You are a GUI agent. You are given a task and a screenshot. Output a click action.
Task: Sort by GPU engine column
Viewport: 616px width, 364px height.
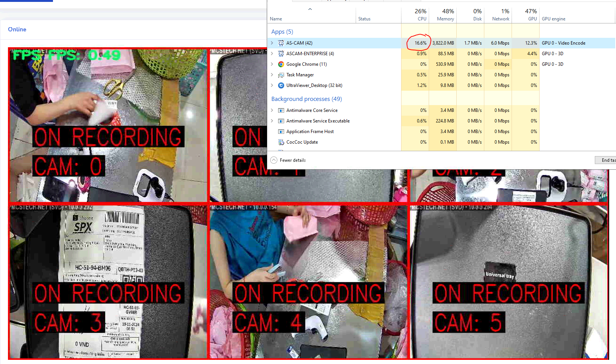pos(554,19)
